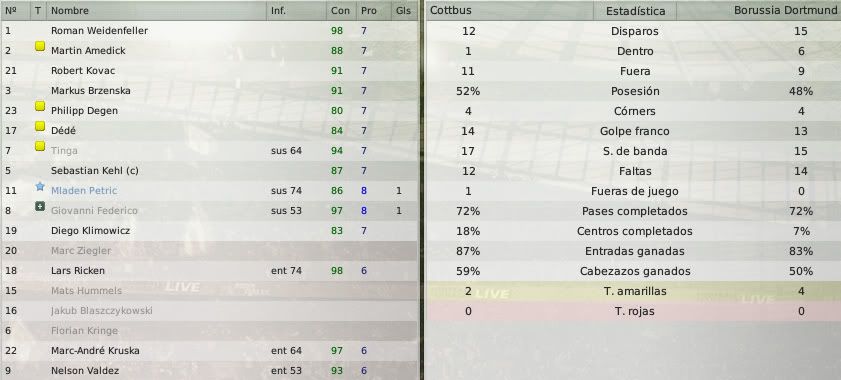Viewport: 841px width, 380px height.
Task: Select the Posesión statistics row
Action: click(634, 91)
